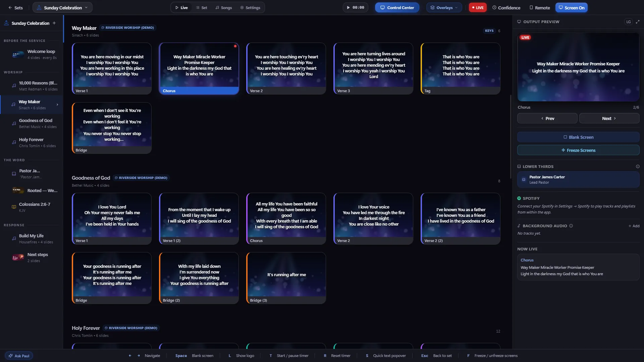
Task: Click left arrow navigate shortcut
Action: [130, 356]
